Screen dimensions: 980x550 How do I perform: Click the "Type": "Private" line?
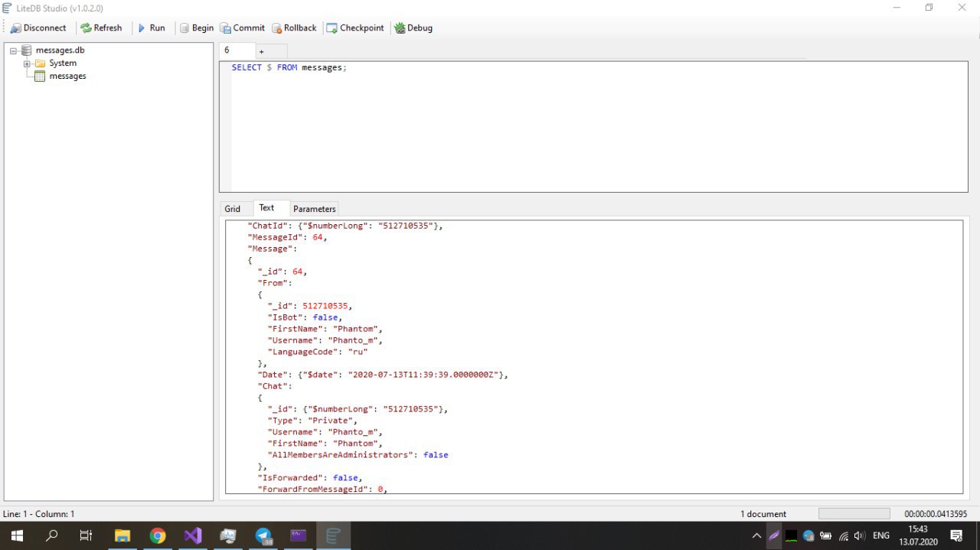312,421
